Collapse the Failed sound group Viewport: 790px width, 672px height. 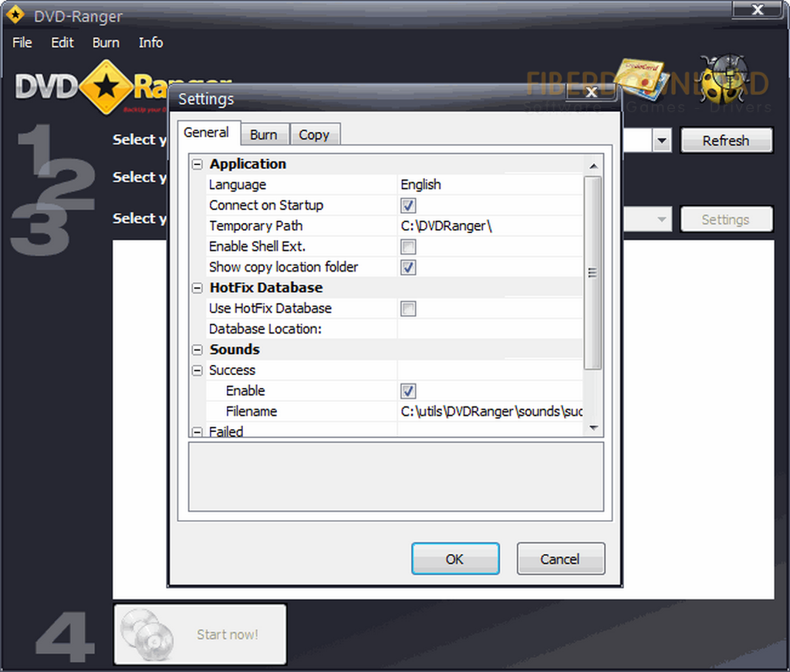(x=197, y=432)
